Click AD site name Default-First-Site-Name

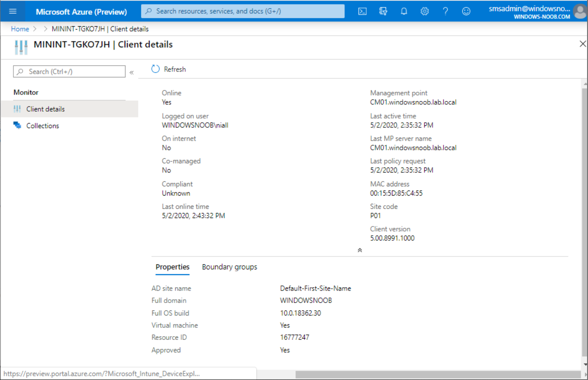tap(315, 289)
